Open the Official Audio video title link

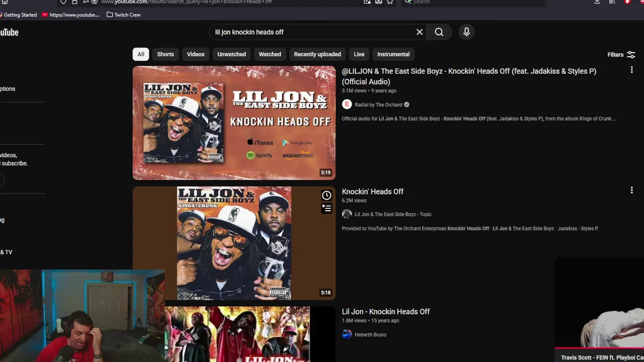pyautogui.click(x=469, y=76)
